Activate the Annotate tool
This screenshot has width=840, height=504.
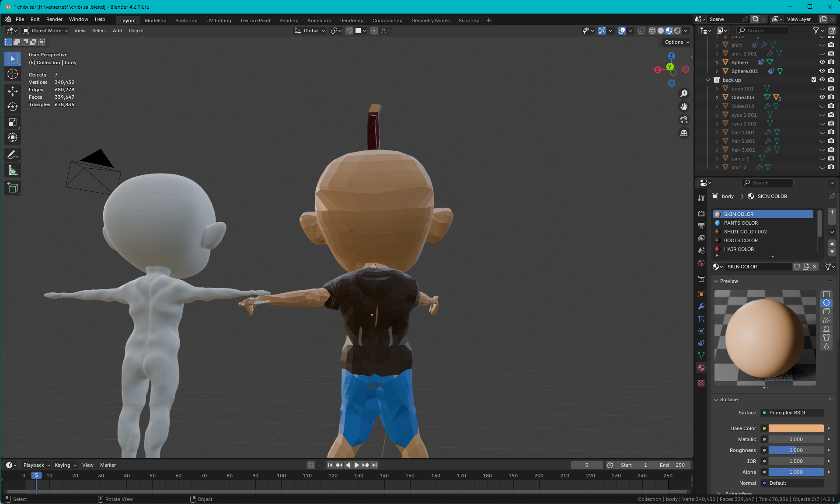click(13, 155)
